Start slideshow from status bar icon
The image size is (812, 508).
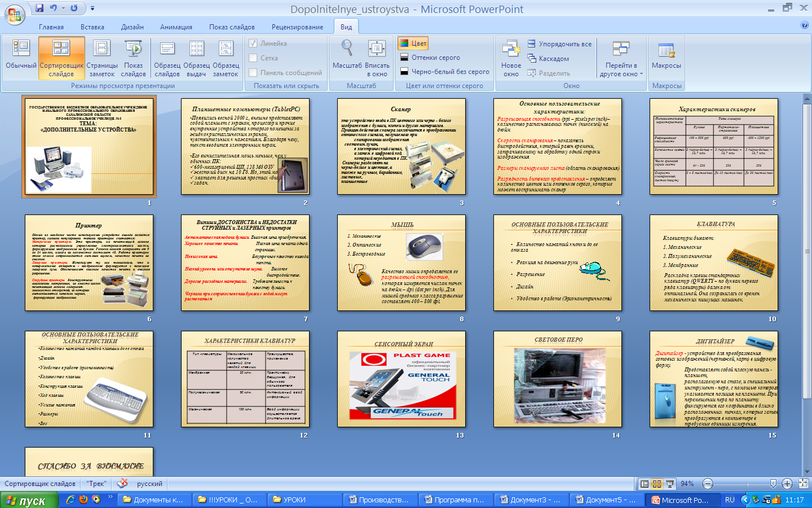670,484
